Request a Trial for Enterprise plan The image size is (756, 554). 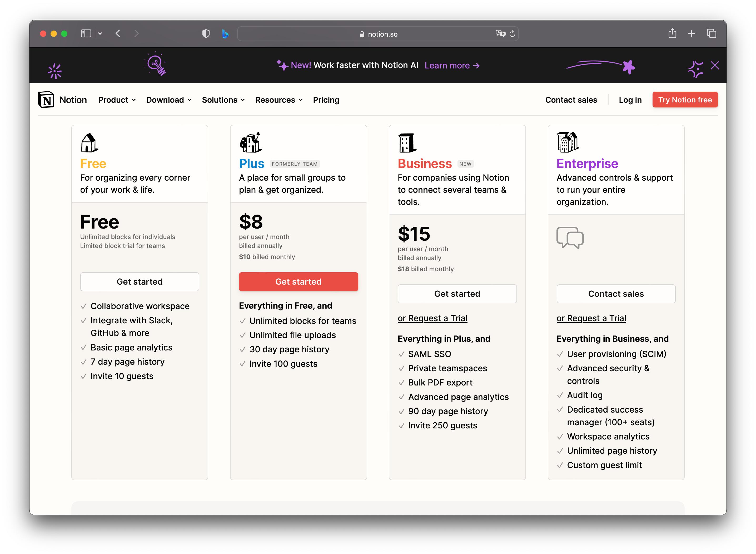point(591,318)
